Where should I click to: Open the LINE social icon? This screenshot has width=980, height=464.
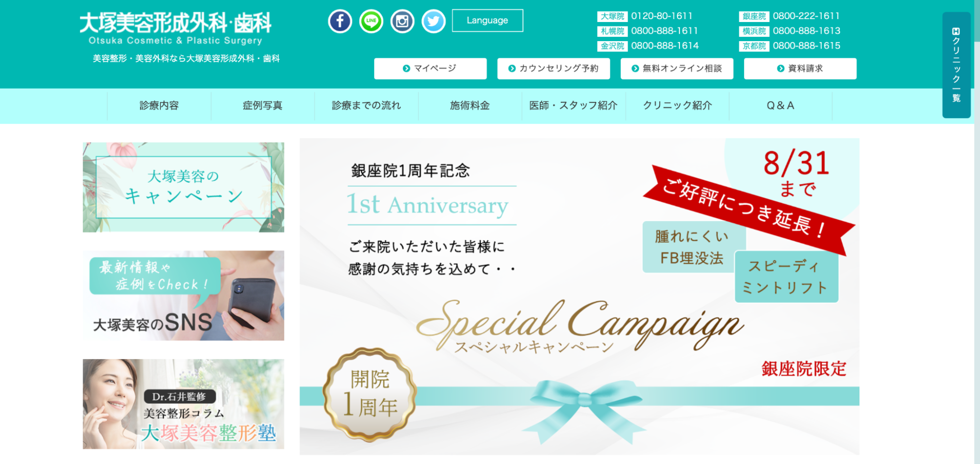pos(371,21)
